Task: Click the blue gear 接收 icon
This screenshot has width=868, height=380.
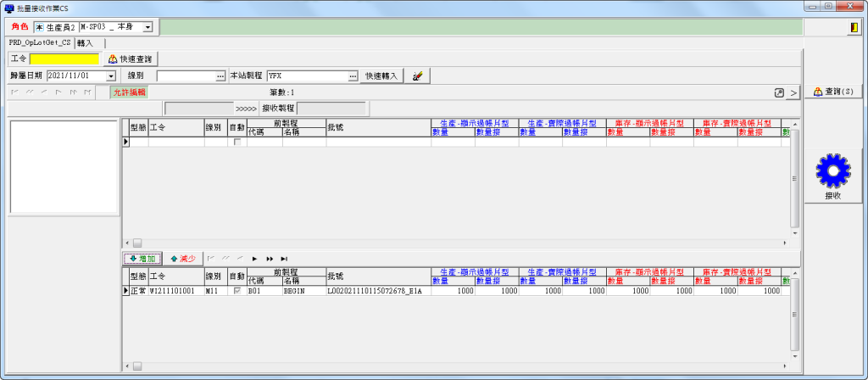Action: (x=832, y=174)
